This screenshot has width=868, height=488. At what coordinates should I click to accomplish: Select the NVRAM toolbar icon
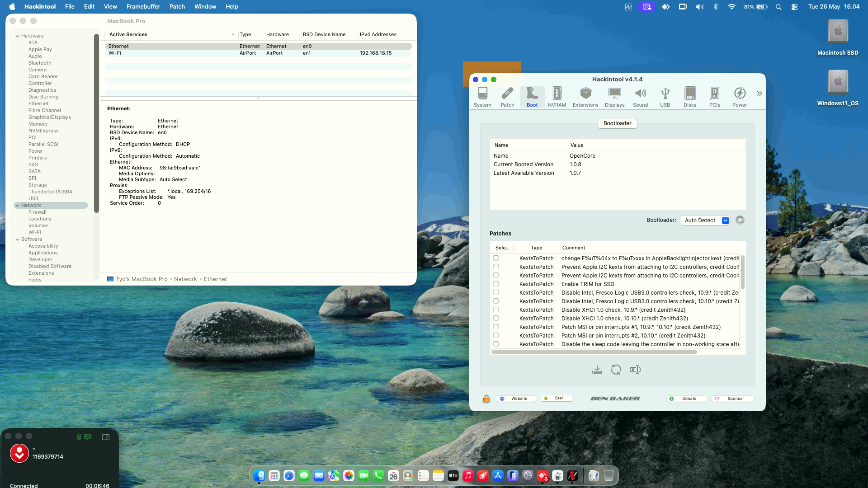557,97
